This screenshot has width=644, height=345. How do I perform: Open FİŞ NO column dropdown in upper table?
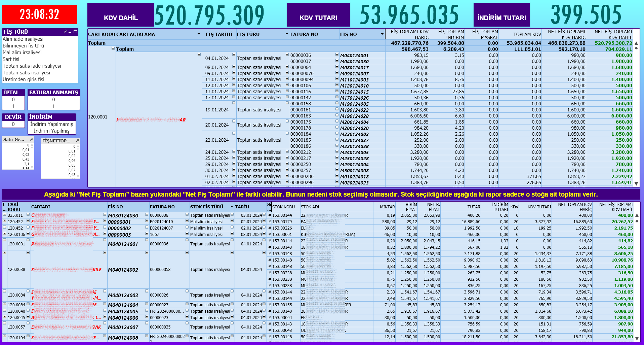382,34
